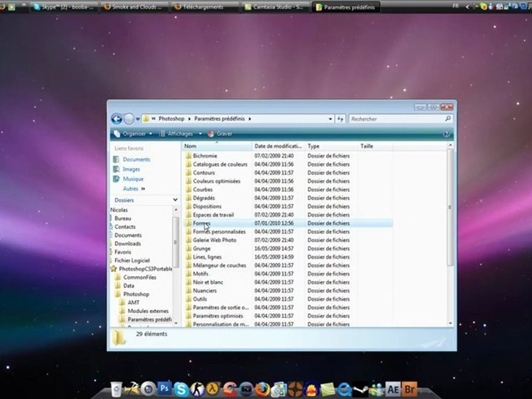Open Adobe Bridge dock icon
This screenshot has width=532, height=399.
410,389
